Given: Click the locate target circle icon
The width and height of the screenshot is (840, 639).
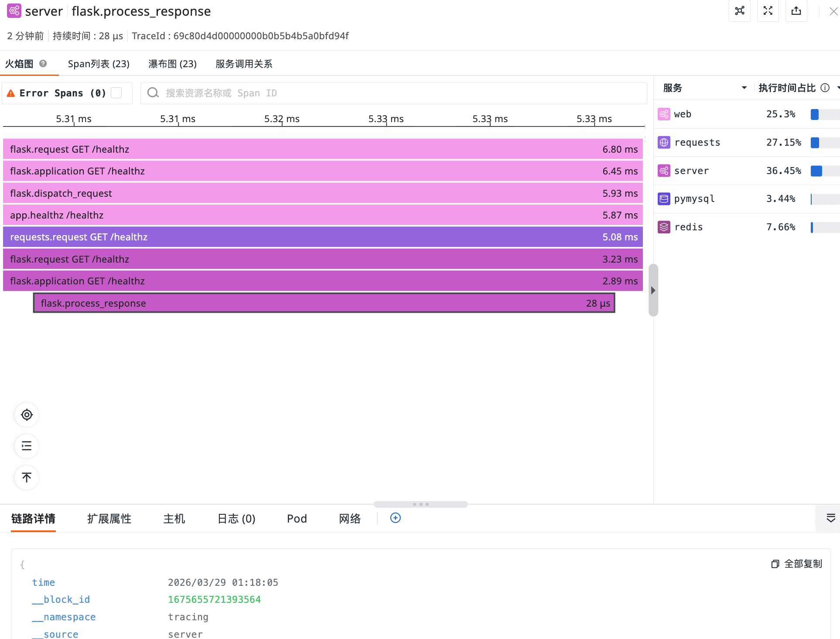Looking at the screenshot, I should (27, 415).
